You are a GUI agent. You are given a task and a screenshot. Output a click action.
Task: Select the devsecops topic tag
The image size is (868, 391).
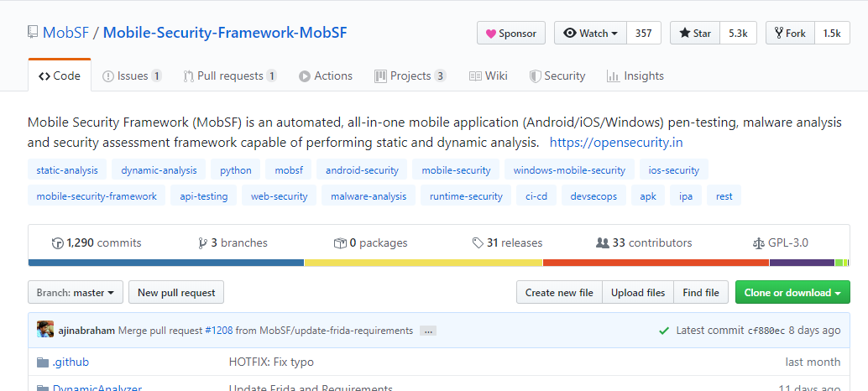[593, 195]
